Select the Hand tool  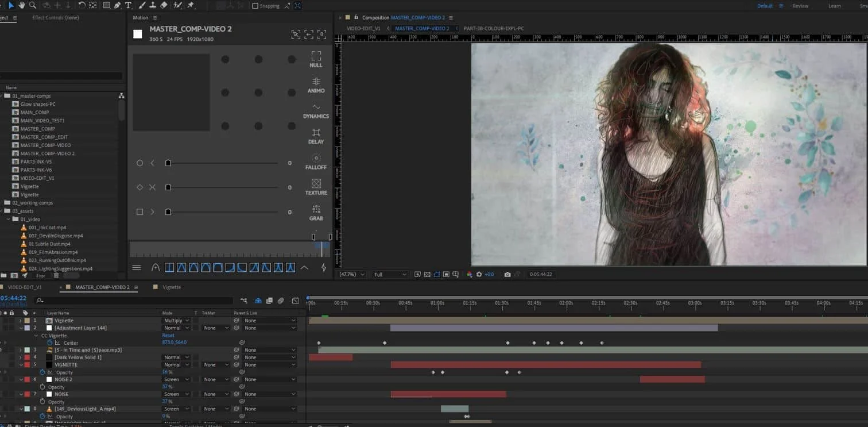[22, 5]
